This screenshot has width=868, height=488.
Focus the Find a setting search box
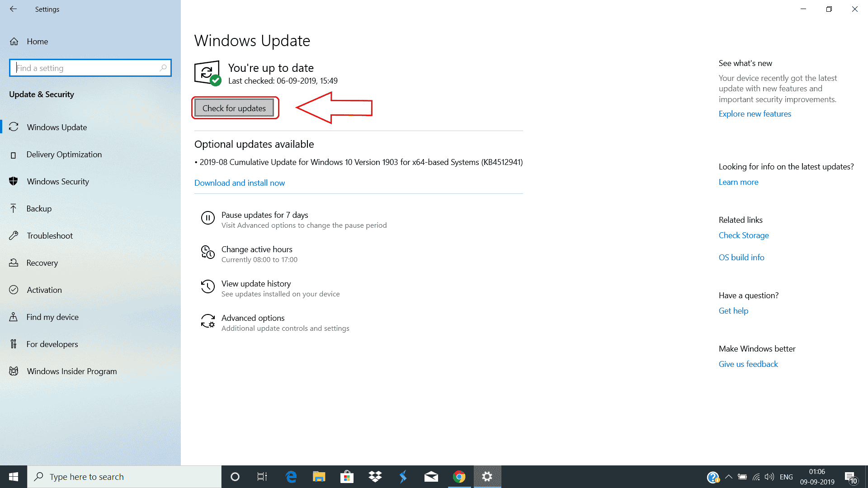point(86,68)
